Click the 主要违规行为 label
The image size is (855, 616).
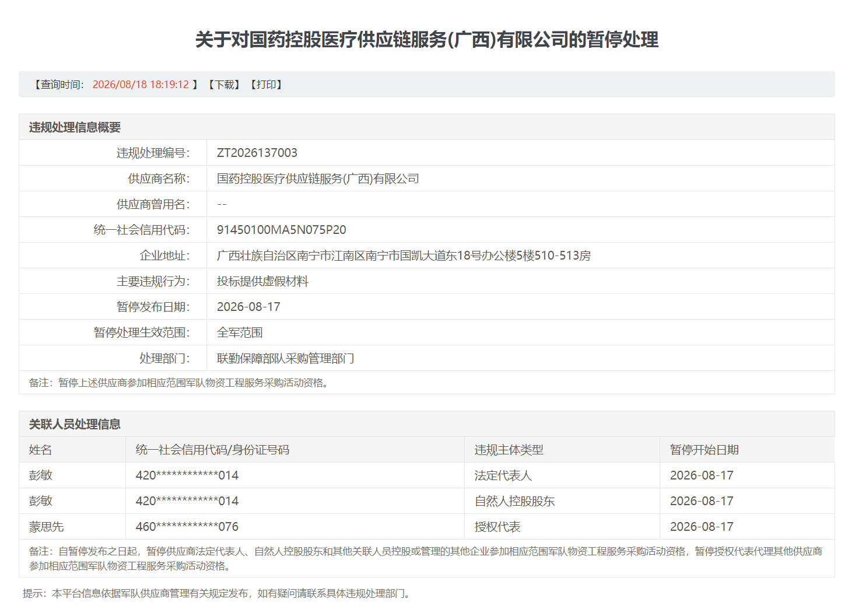pos(153,281)
